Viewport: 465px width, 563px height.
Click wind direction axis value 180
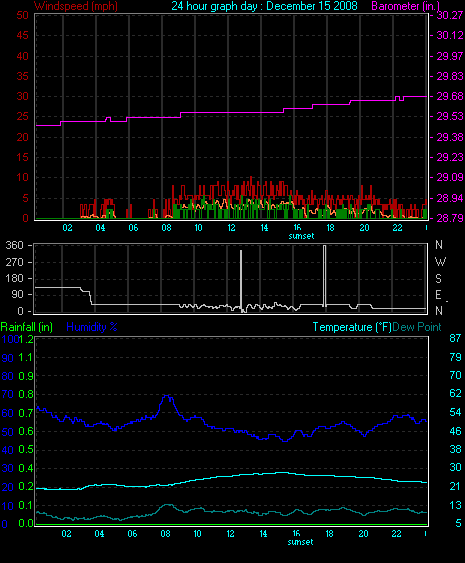pos(14,278)
